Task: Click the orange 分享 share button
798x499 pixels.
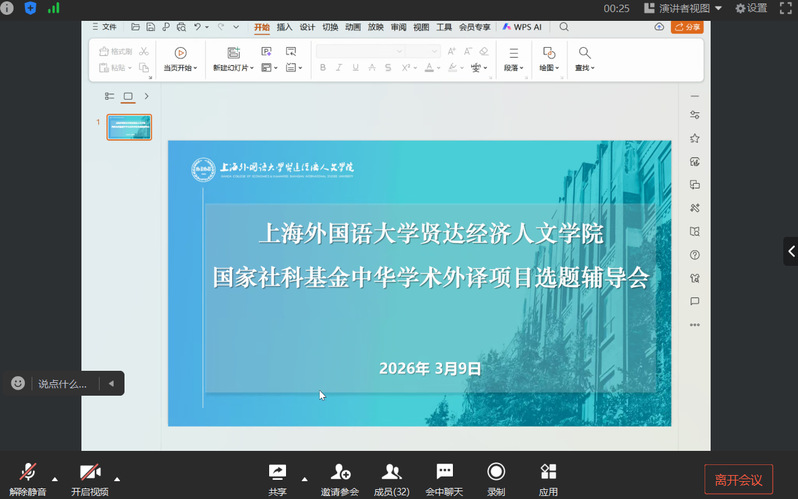Action: [x=687, y=27]
